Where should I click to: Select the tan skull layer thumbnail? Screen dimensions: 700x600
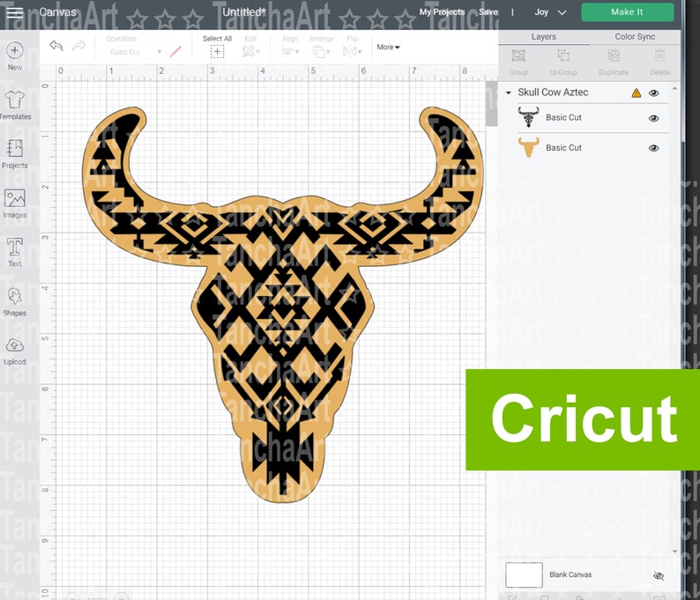tap(528, 147)
